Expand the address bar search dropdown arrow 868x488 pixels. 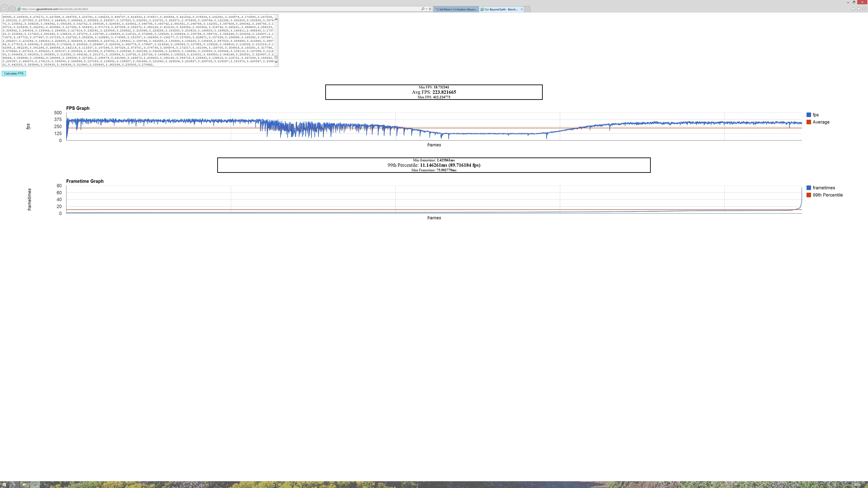point(426,9)
